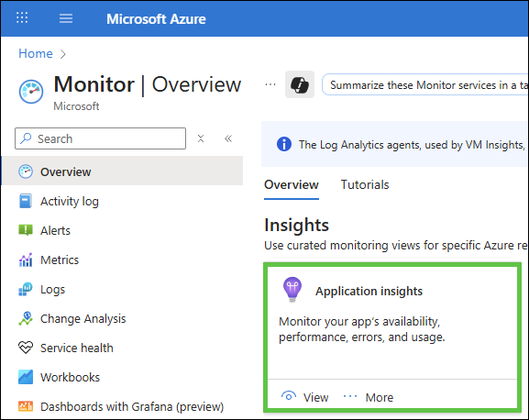Click the Grafana dashboards orange icon
This screenshot has height=420, width=529.
(x=26, y=406)
